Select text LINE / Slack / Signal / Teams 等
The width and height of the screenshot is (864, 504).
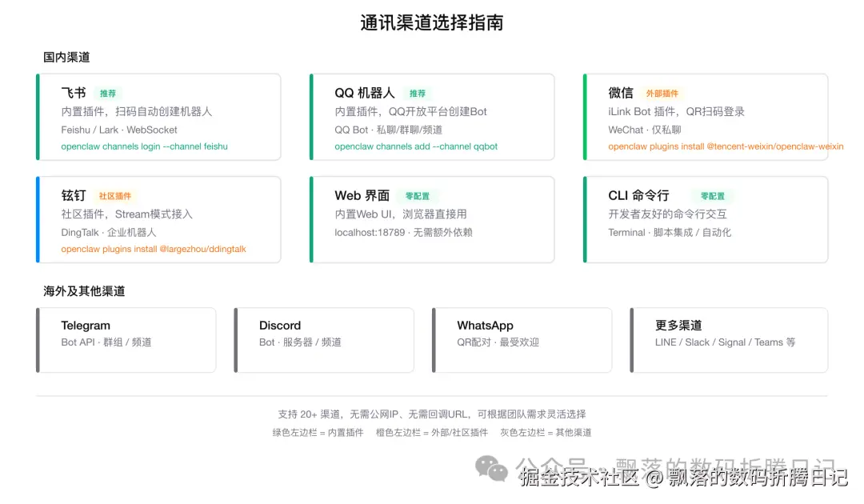[725, 342]
